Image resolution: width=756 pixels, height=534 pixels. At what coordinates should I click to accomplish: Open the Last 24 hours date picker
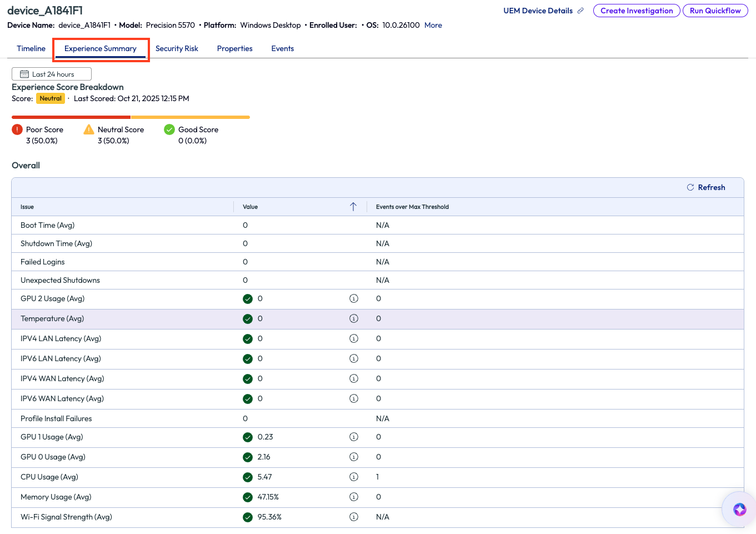(x=52, y=74)
